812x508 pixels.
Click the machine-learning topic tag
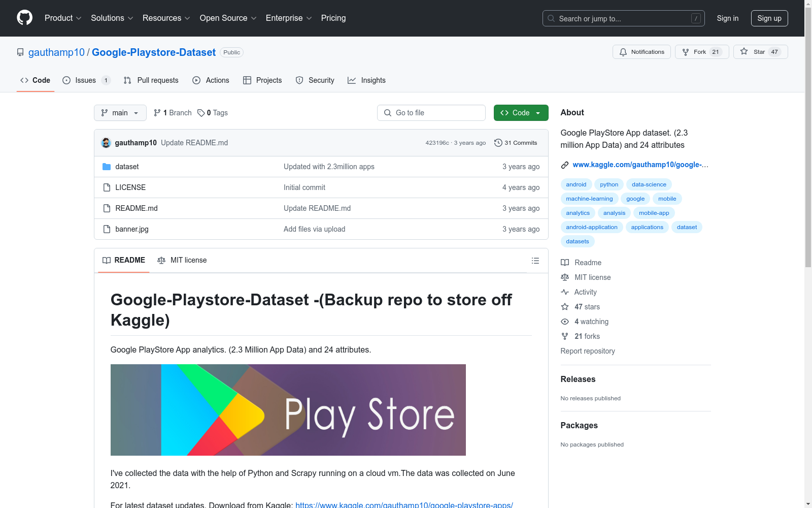click(x=589, y=199)
